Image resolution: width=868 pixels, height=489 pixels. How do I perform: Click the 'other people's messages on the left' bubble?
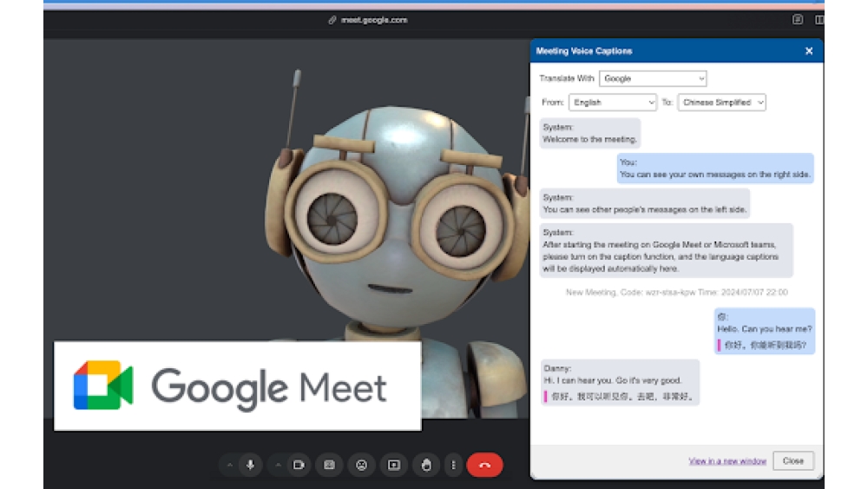pyautogui.click(x=645, y=203)
